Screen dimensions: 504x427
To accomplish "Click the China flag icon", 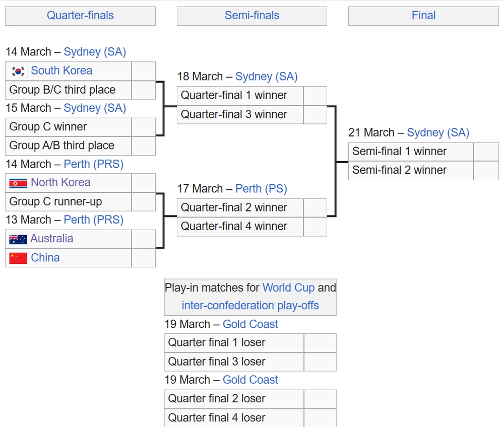I will tap(18, 258).
